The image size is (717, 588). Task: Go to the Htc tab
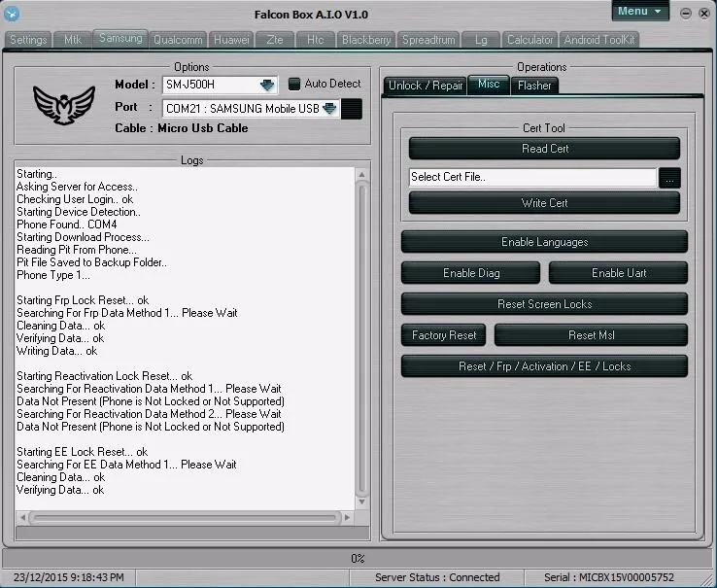315,40
